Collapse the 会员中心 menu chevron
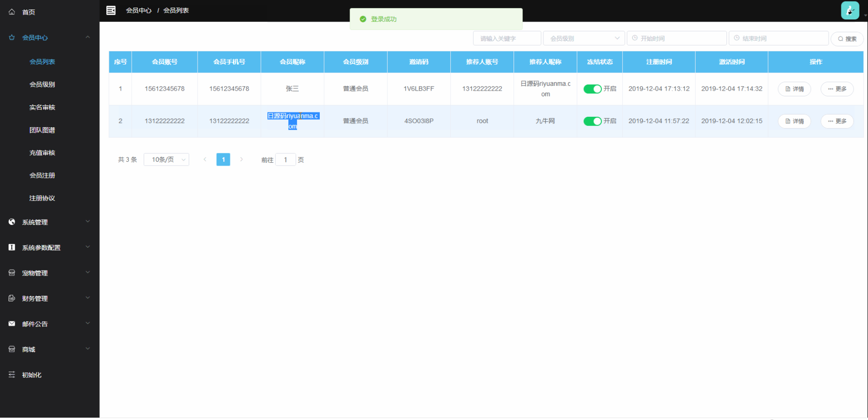 (88, 37)
